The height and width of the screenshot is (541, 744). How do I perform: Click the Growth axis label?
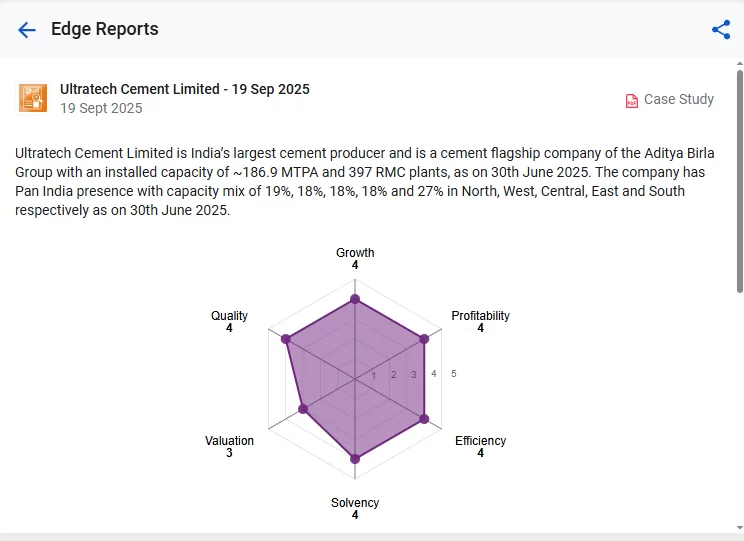[x=355, y=253]
